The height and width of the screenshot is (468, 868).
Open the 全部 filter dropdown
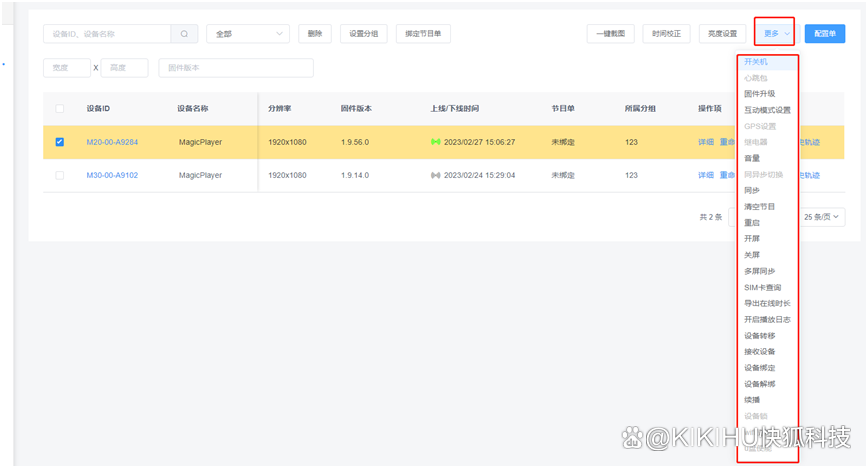[247, 33]
